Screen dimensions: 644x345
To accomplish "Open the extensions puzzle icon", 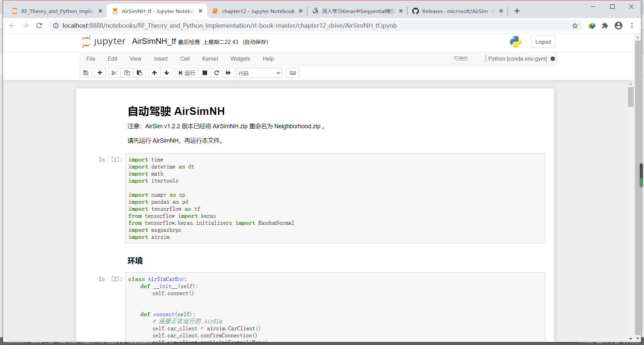I will tap(605, 26).
